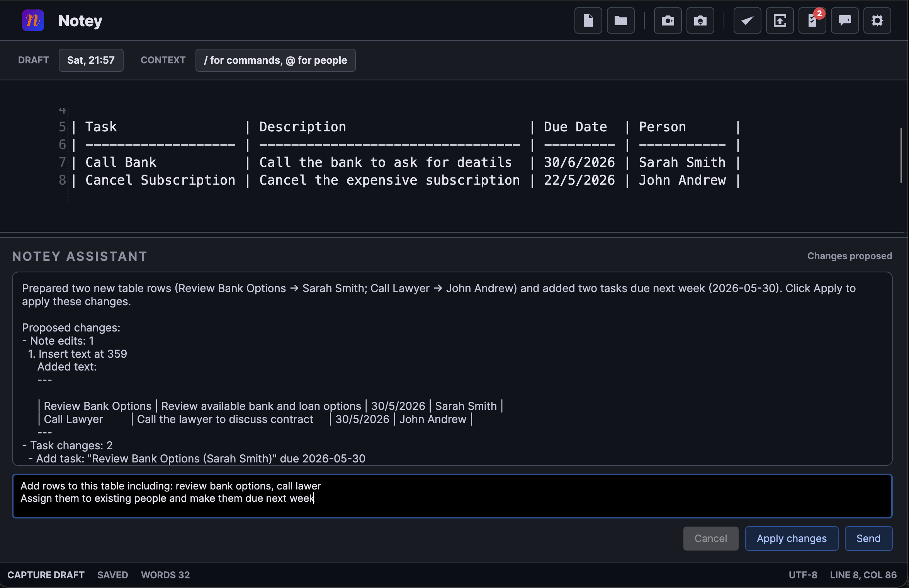Image resolution: width=909 pixels, height=588 pixels.
Task: Click the 'CONTEXT' label
Action: (x=163, y=60)
